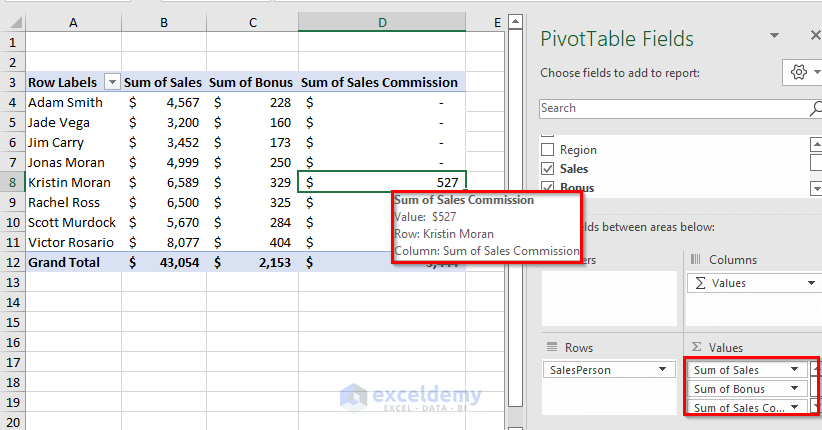Expand the Sum of Bonus field dropdown

796,389
